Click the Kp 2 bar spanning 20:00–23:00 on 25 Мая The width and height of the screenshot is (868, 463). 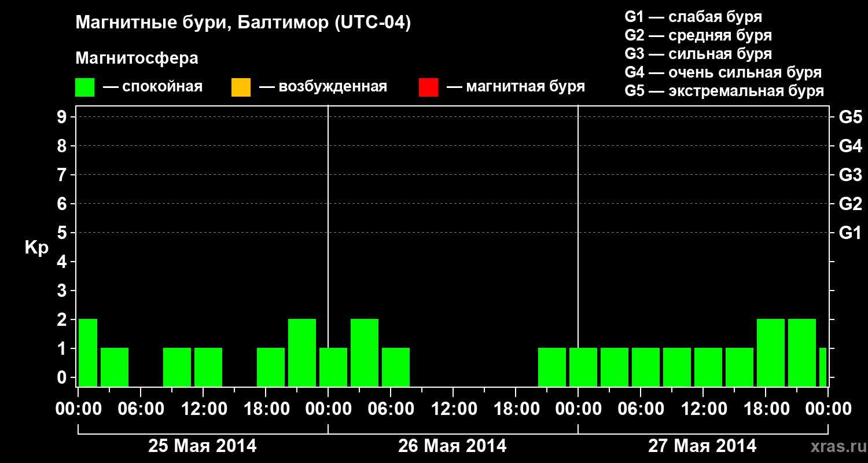tap(302, 353)
